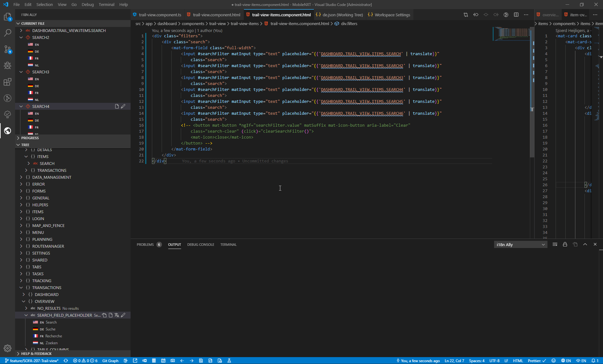
Task: Switch to the PROBLEMS panel tab
Action: point(145,245)
